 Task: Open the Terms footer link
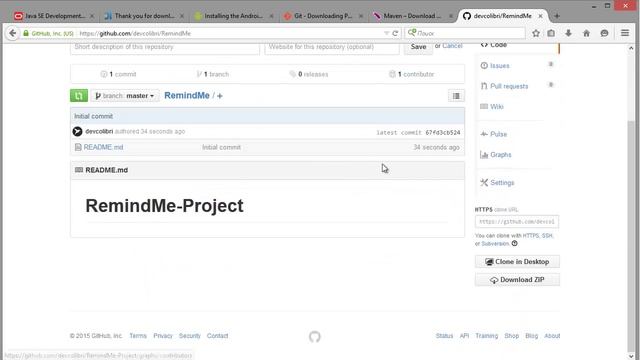pos(138,336)
